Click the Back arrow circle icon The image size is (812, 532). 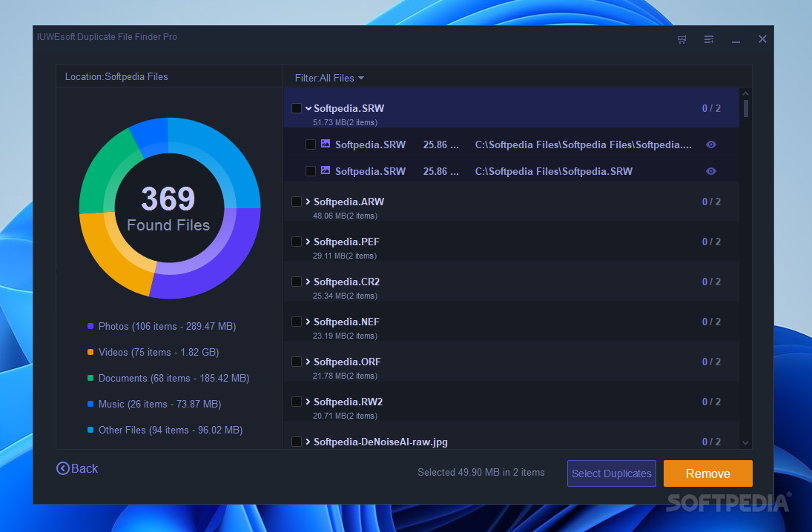pyautogui.click(x=62, y=468)
